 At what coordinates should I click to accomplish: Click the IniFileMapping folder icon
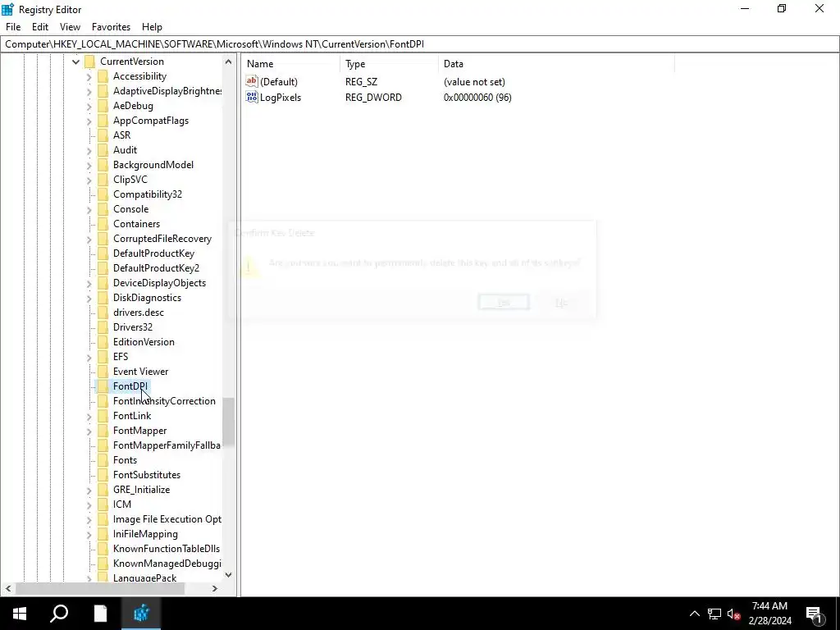coord(103,534)
